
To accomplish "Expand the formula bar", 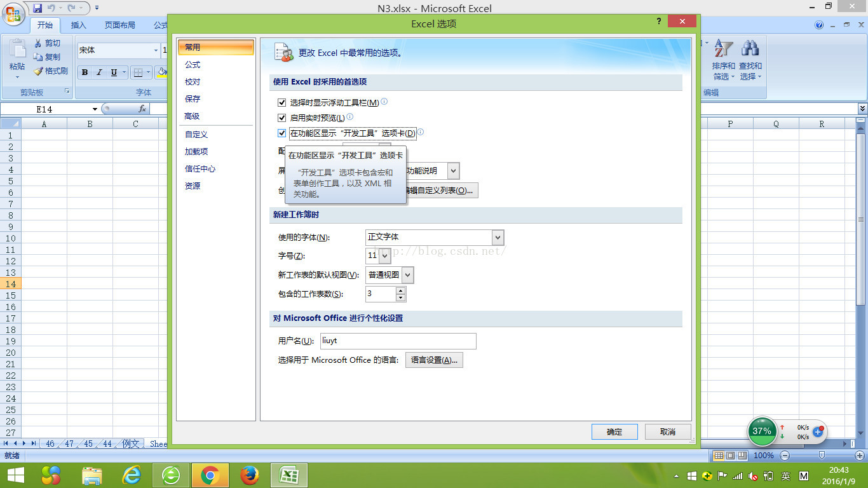I will pos(862,109).
